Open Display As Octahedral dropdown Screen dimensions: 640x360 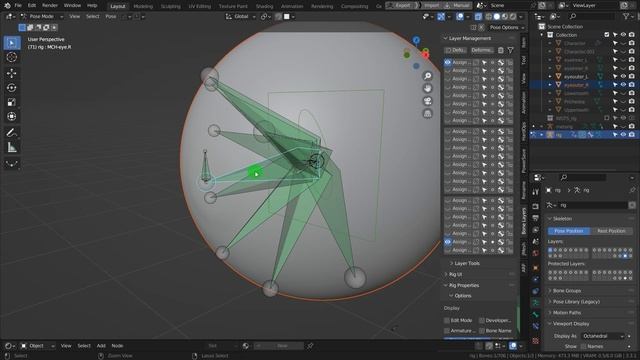602,336
